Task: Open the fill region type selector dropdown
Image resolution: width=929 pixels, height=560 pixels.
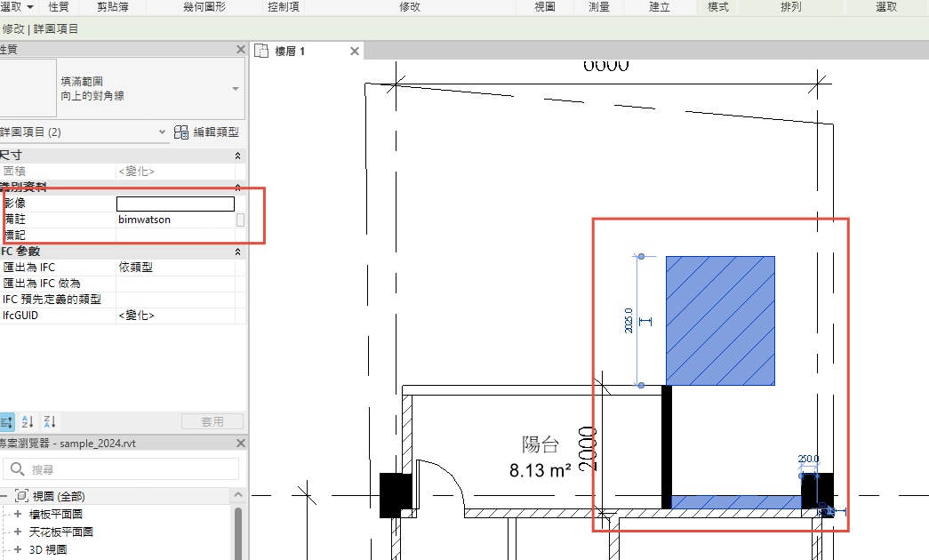Action: (x=236, y=89)
